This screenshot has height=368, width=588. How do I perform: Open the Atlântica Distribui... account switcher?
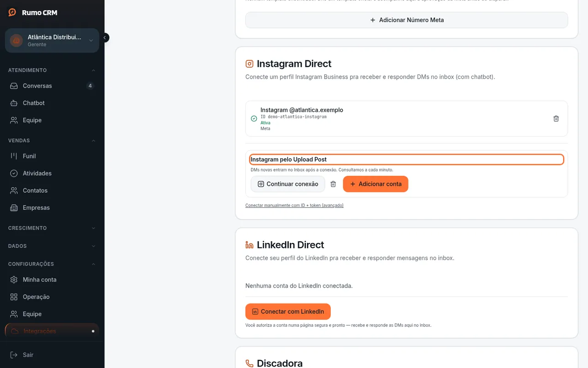52,40
